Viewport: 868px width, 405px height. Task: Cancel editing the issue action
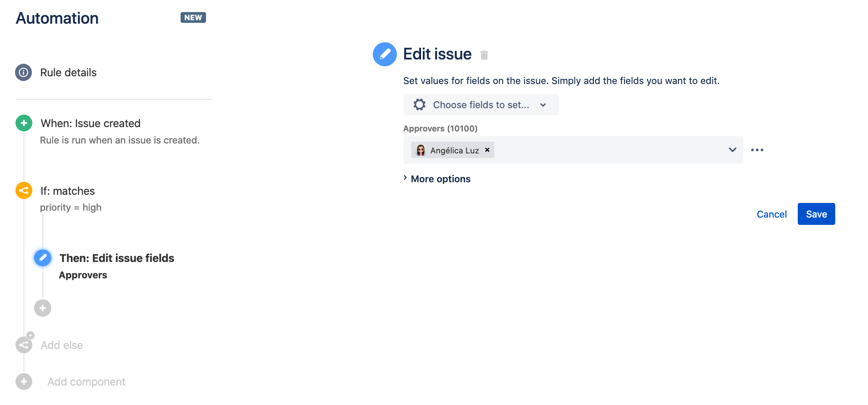(771, 214)
